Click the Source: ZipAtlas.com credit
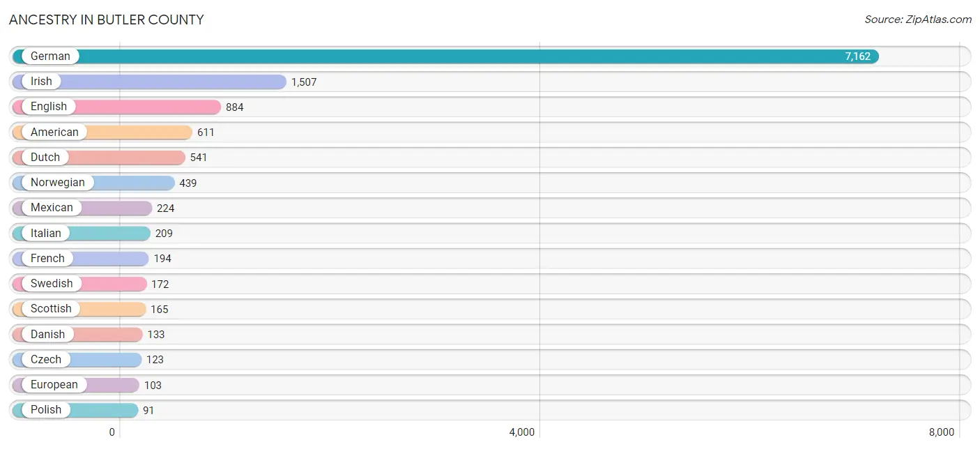 (918, 20)
